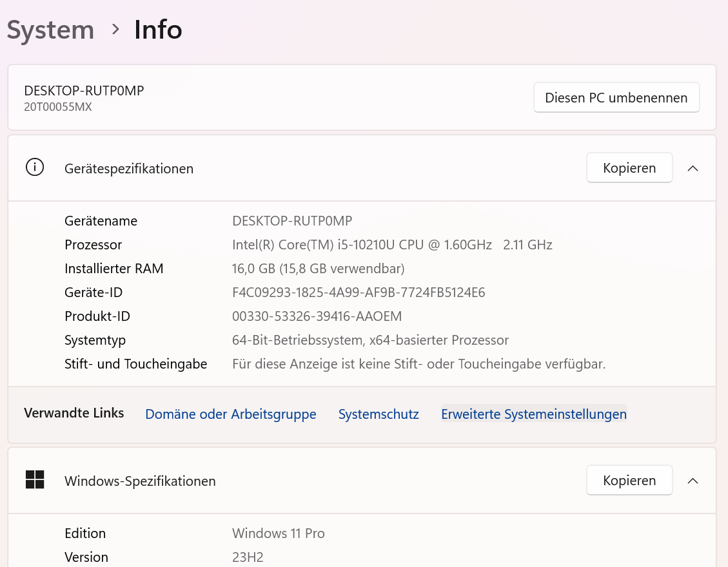
Task: Click the model number 20T00055MX
Action: coord(58,107)
